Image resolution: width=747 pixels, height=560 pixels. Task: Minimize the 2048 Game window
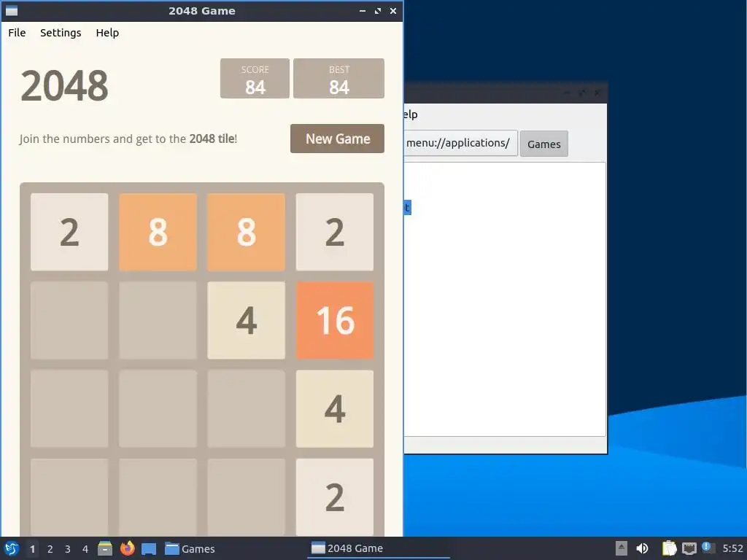(363, 11)
